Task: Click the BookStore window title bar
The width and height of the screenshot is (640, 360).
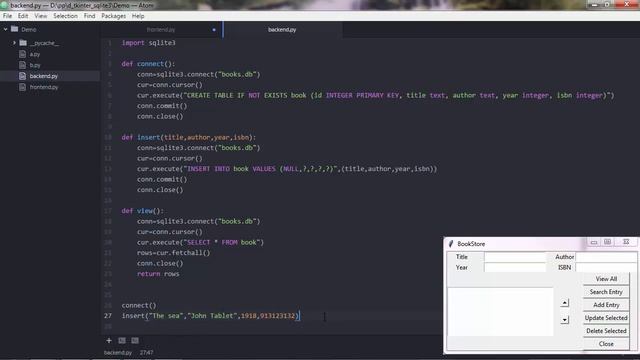Action: pyautogui.click(x=516, y=244)
